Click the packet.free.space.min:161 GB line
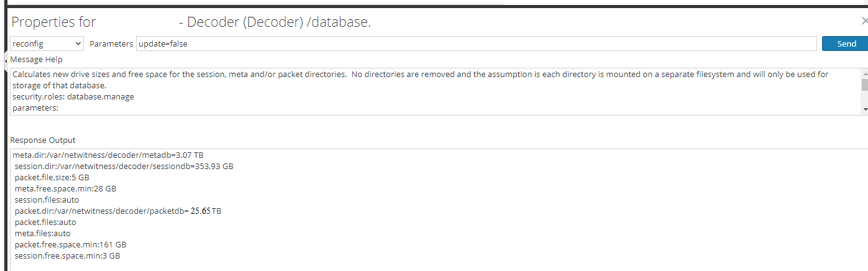Viewport: 868px width, 271px height. click(70, 245)
